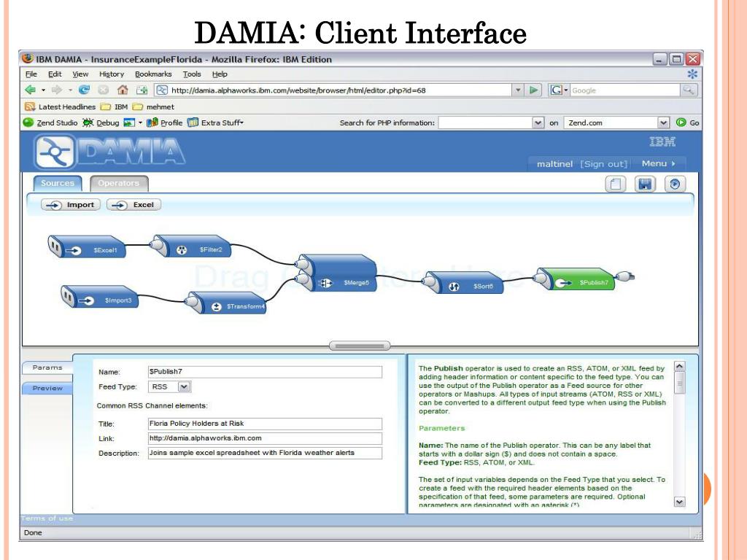Click the Title field in RSS channel
The width and height of the screenshot is (747, 560).
(265, 424)
